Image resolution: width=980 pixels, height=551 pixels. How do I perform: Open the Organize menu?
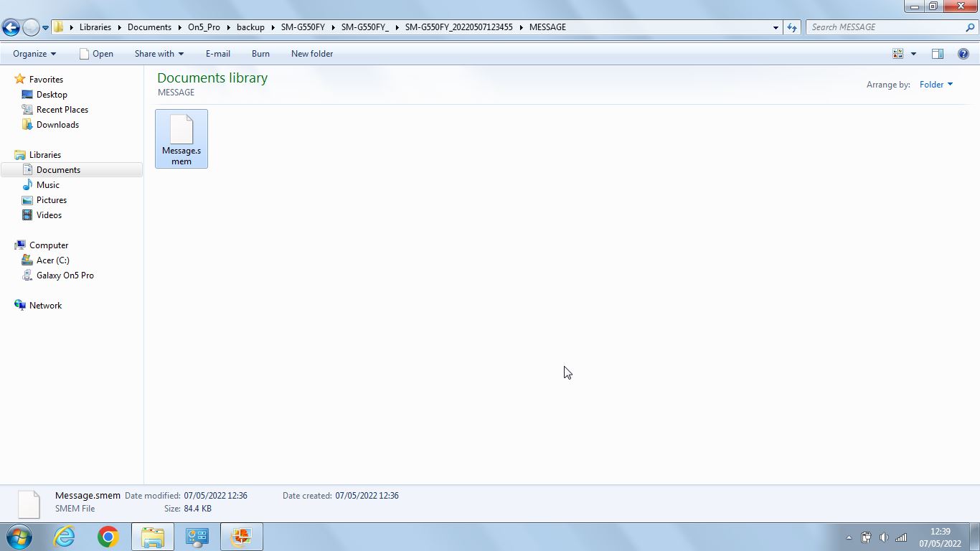pos(34,54)
